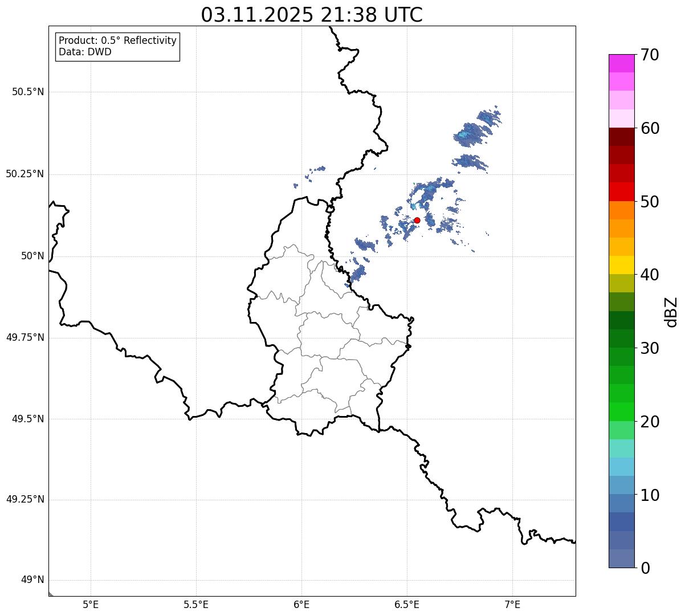This screenshot has width=685, height=616.
Task: Click the "5.5°E" longitude label
Action: point(196,605)
